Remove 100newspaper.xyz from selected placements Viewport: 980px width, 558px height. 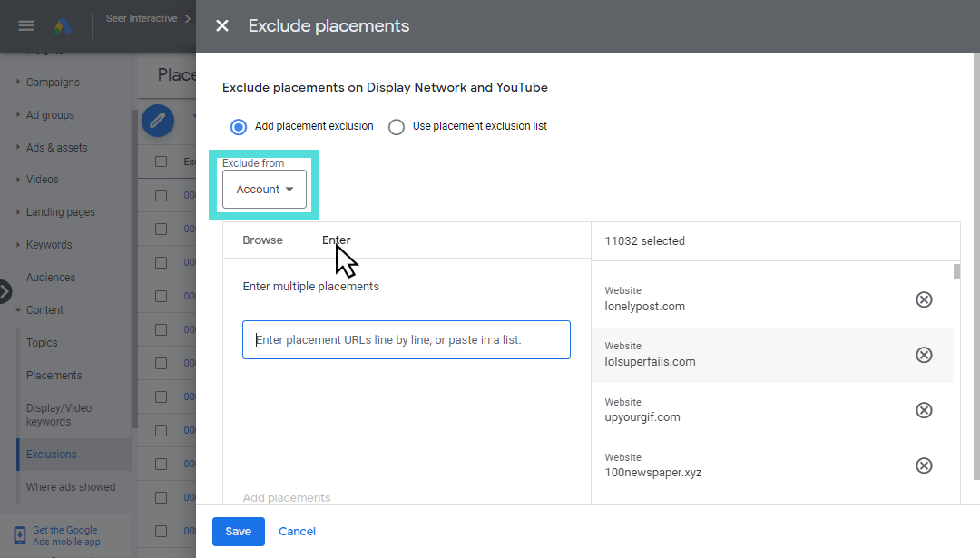(924, 465)
